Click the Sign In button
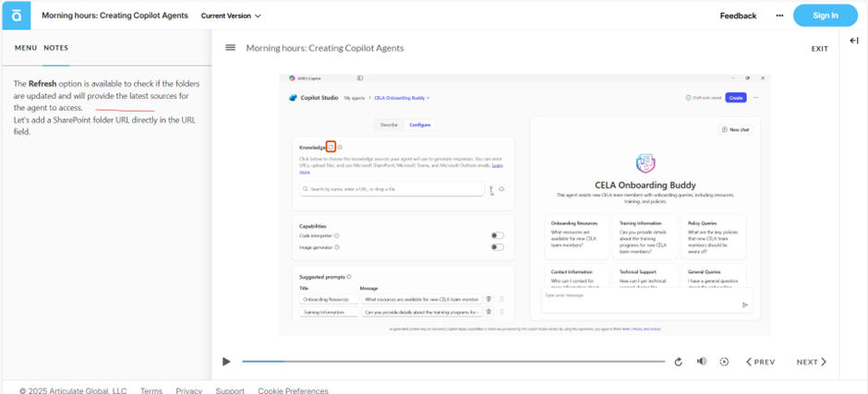Screen dimensions: 868x394 click(x=825, y=16)
